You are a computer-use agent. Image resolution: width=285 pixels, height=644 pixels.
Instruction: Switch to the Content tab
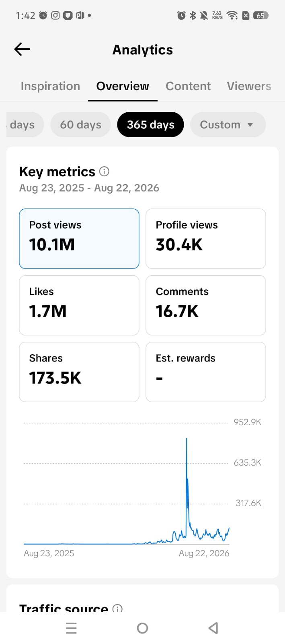pyautogui.click(x=188, y=86)
